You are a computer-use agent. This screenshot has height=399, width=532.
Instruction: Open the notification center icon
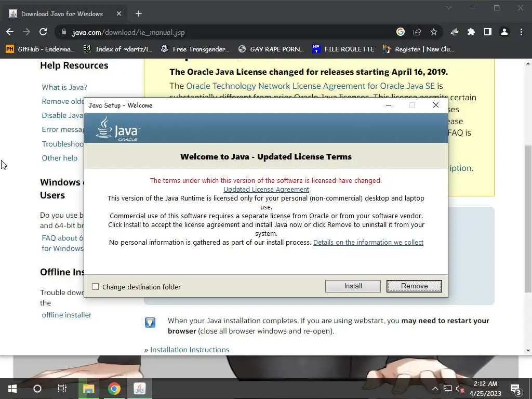(x=515, y=389)
